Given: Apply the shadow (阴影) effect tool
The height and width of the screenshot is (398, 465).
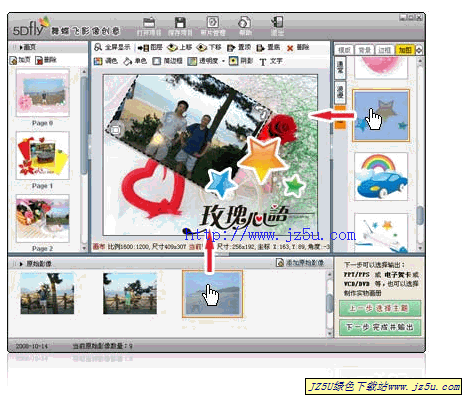Looking at the screenshot, I should [x=241, y=61].
